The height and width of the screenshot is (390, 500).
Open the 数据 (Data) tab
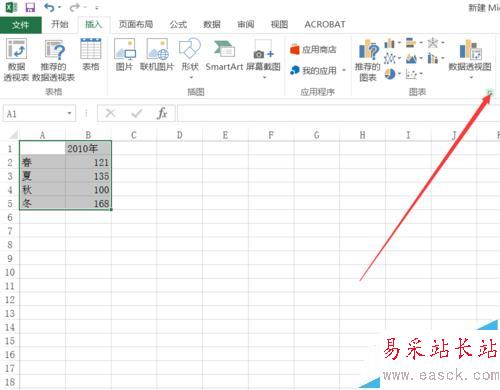pyautogui.click(x=212, y=24)
